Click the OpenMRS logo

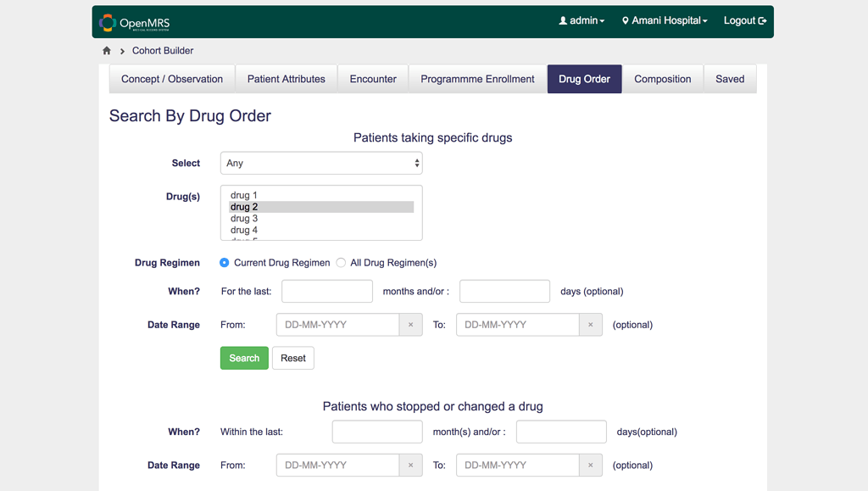click(108, 21)
